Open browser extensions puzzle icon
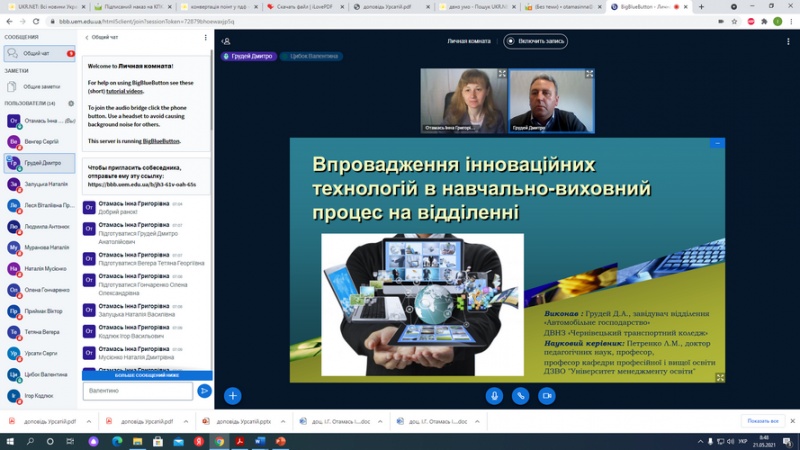This screenshot has width=800, height=450. pyautogui.click(x=764, y=21)
